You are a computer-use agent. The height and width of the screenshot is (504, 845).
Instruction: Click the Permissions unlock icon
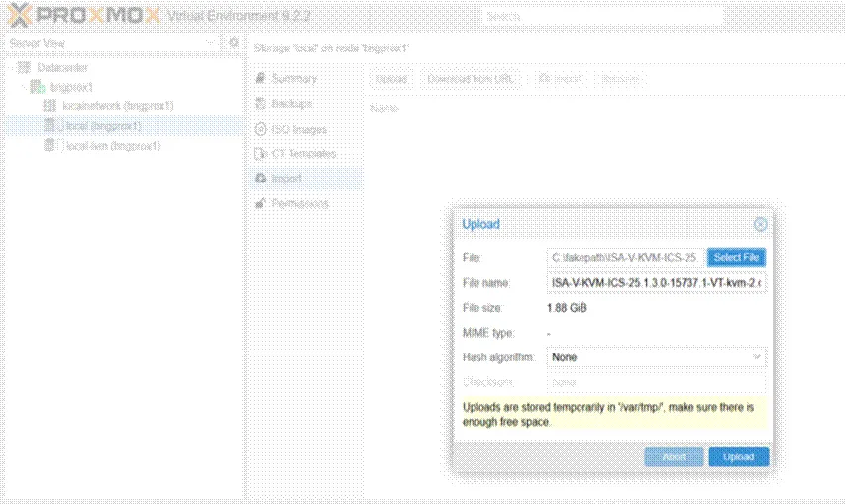pos(261,203)
